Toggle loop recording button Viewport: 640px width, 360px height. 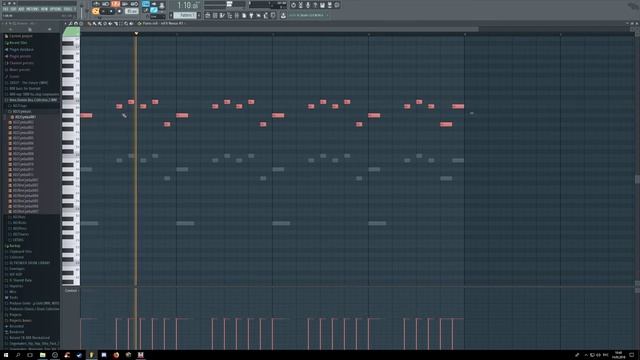pos(134,4)
